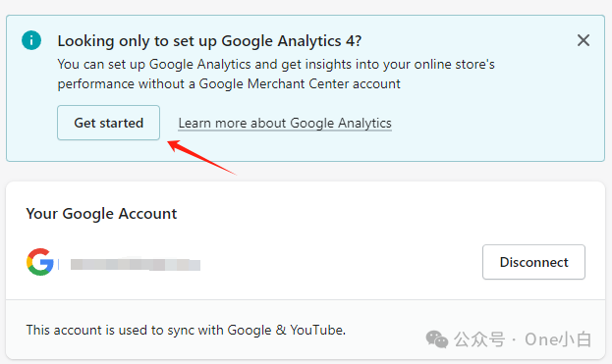Click the Google G logo
Viewport: 612px width, 364px height.
pyautogui.click(x=40, y=262)
